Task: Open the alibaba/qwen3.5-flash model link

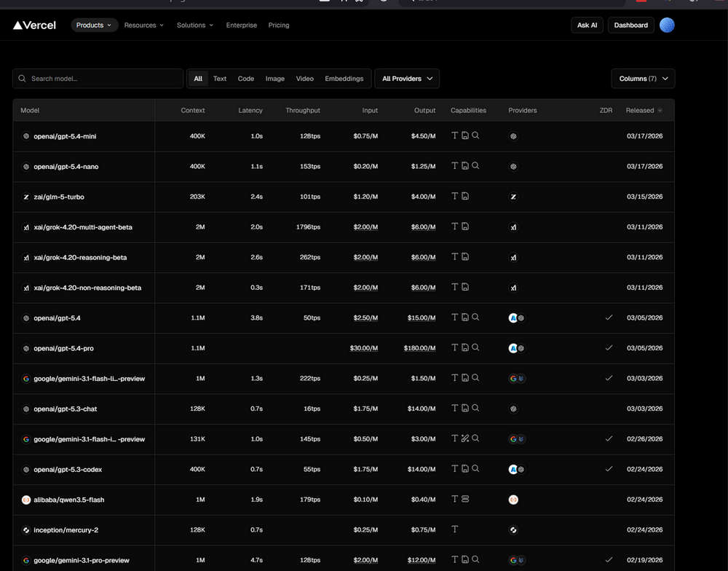Action: (x=68, y=500)
